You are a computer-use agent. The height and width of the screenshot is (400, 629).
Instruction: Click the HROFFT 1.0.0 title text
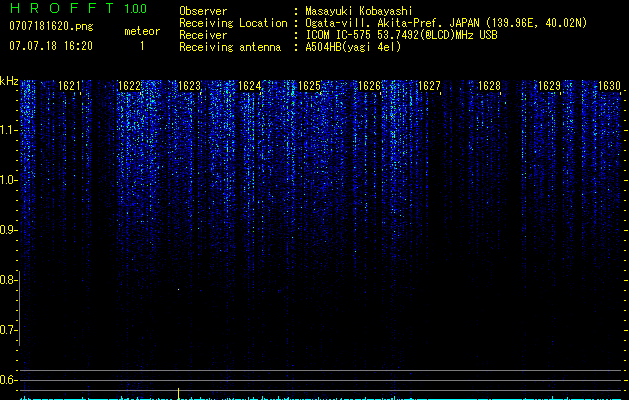[x=78, y=8]
